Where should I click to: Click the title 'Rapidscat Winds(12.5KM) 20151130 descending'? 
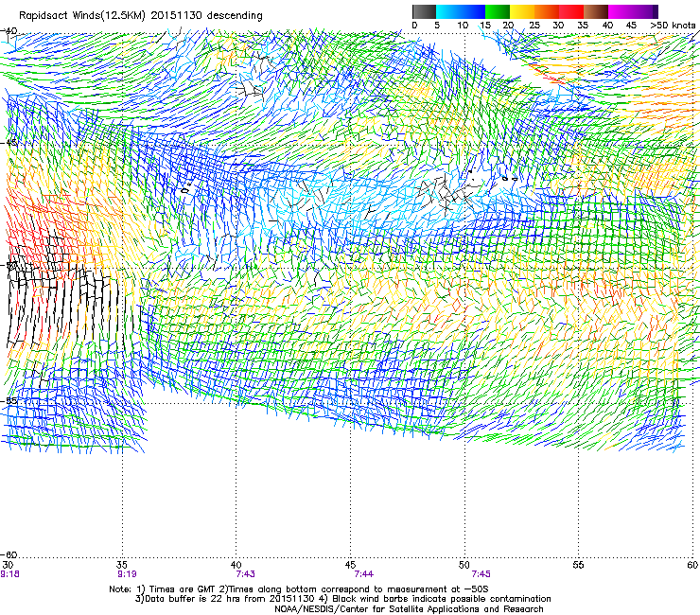(141, 16)
